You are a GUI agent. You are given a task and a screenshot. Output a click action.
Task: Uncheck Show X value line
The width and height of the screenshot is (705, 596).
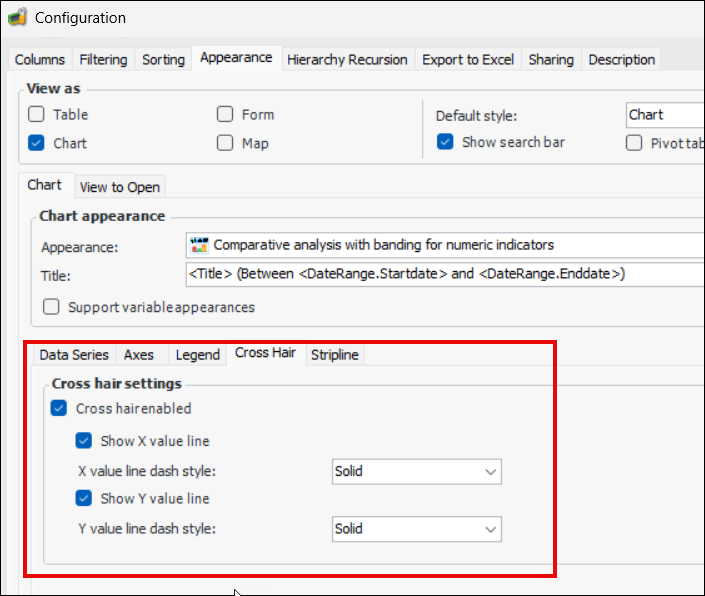(84, 440)
